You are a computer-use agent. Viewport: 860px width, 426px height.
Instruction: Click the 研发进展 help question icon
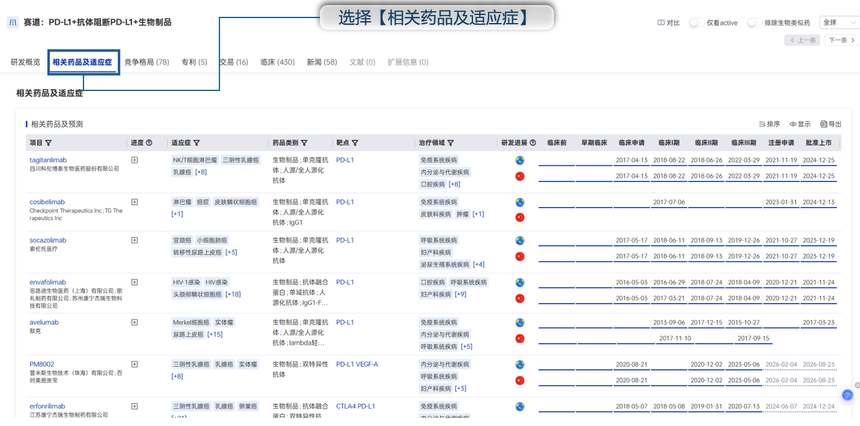(x=532, y=143)
